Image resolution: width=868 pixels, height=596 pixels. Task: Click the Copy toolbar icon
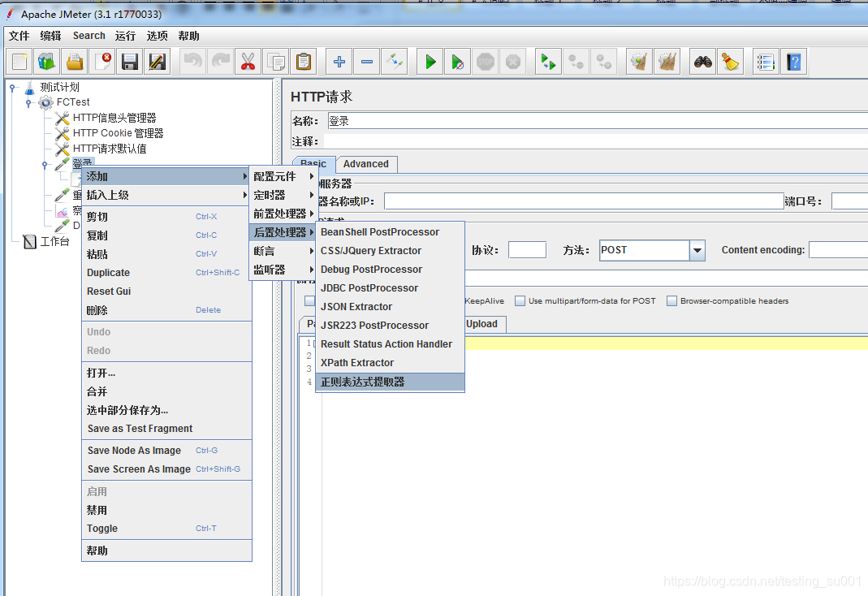pos(276,62)
